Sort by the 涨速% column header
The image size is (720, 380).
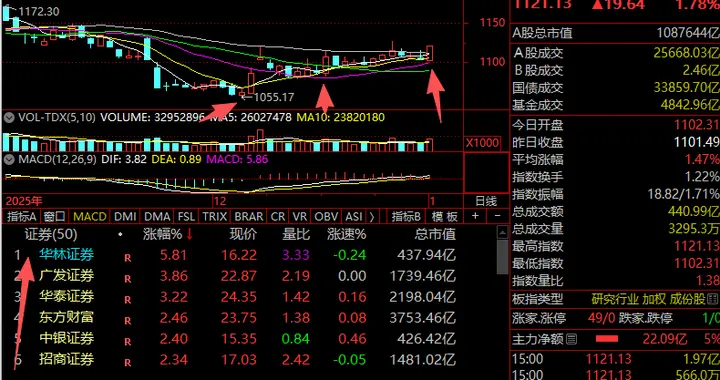pyautogui.click(x=347, y=235)
